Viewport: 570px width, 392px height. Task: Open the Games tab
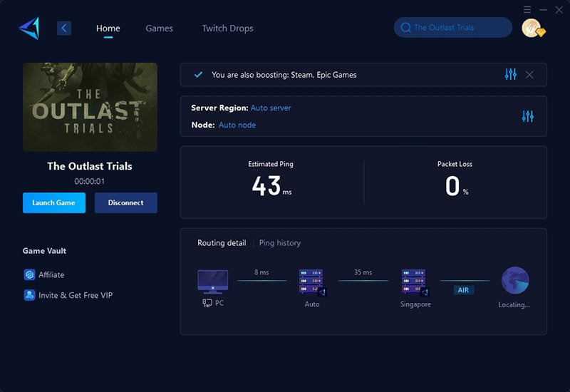[159, 29]
